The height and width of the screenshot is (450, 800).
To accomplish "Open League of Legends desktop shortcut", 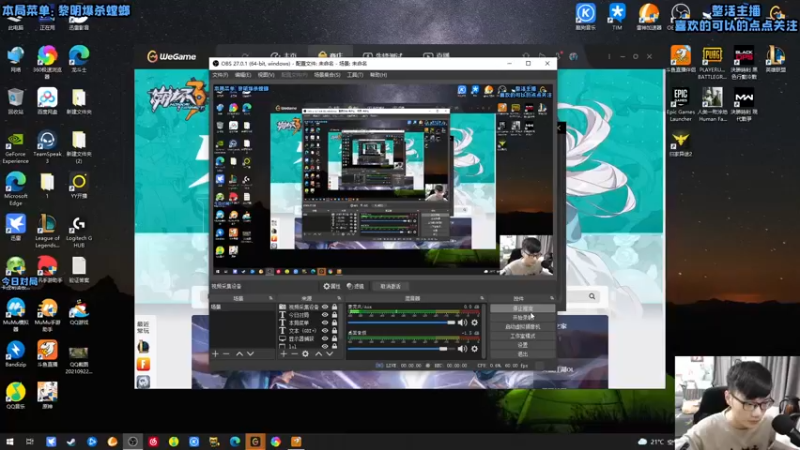I will coord(47,231).
